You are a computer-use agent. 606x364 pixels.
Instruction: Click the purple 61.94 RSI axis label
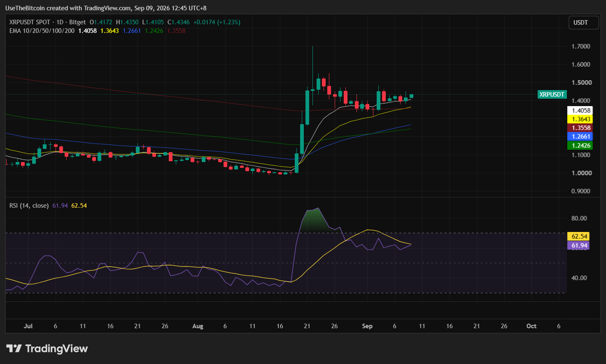578,246
